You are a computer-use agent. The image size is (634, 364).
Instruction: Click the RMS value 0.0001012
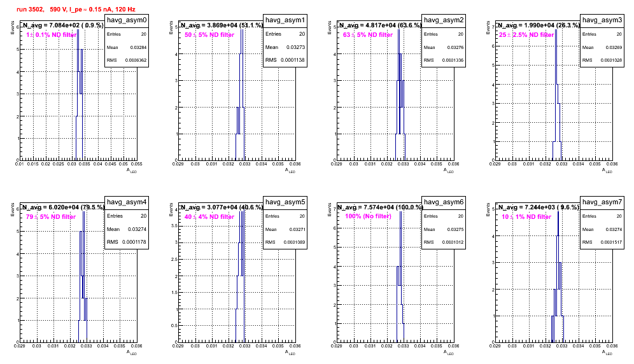coord(453,242)
